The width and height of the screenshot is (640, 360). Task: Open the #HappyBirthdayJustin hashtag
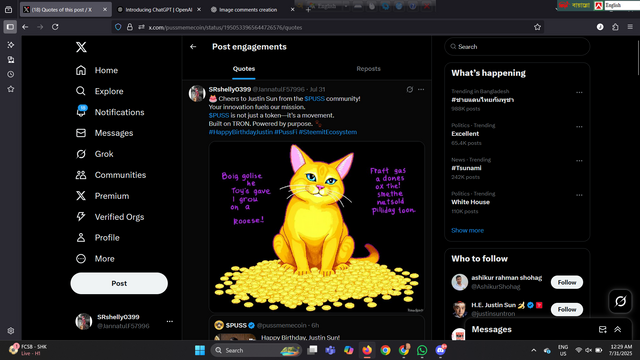tap(241, 132)
